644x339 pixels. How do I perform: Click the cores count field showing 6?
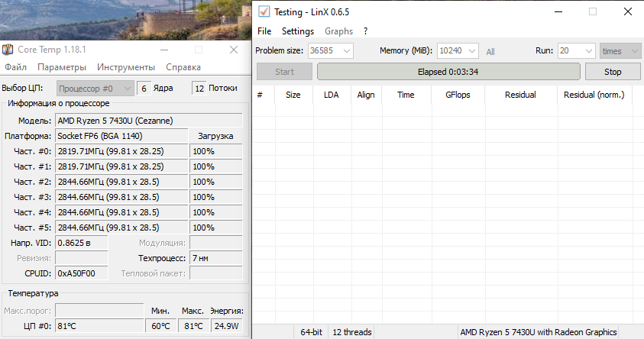(x=144, y=89)
